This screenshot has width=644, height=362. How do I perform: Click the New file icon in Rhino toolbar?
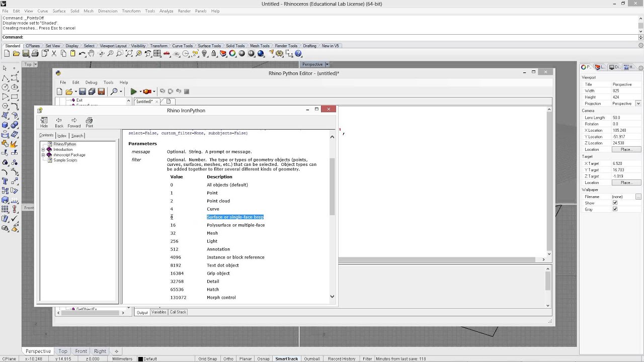coord(7,53)
